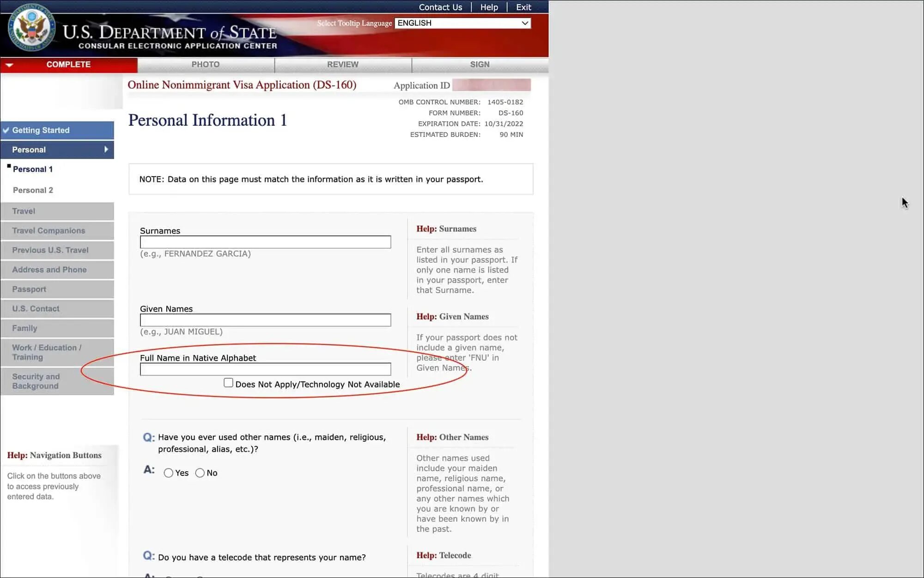Image resolution: width=924 pixels, height=578 pixels.
Task: Open the Help link in header
Action: coord(489,7)
